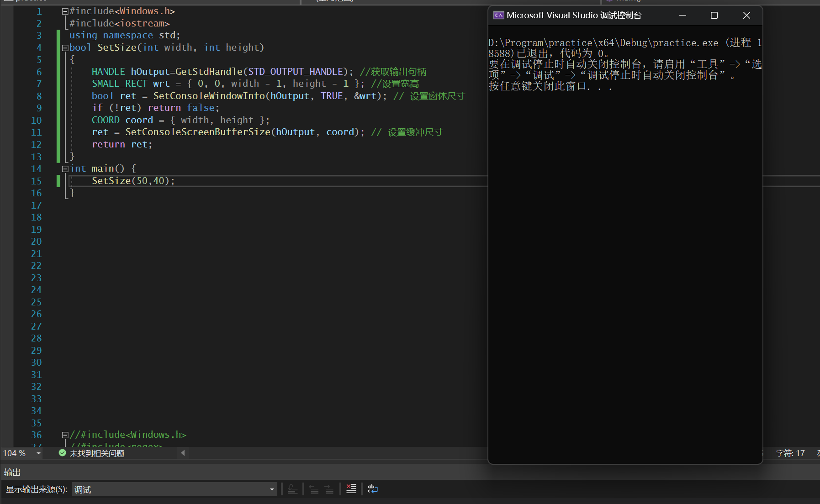Click the horizontal scrollbar left arrow
This screenshot has width=820, height=504.
point(183,453)
